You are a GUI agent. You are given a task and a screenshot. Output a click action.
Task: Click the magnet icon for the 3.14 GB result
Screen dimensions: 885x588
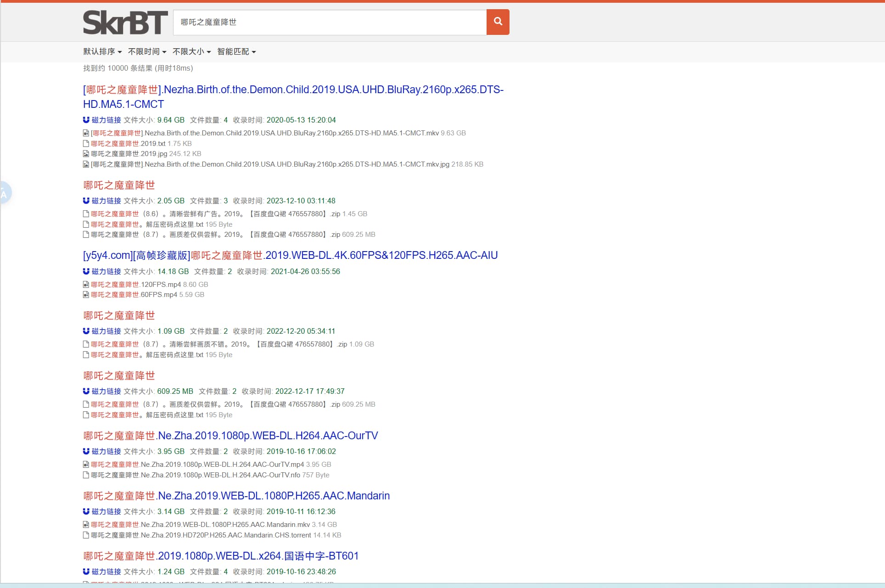(x=86, y=511)
